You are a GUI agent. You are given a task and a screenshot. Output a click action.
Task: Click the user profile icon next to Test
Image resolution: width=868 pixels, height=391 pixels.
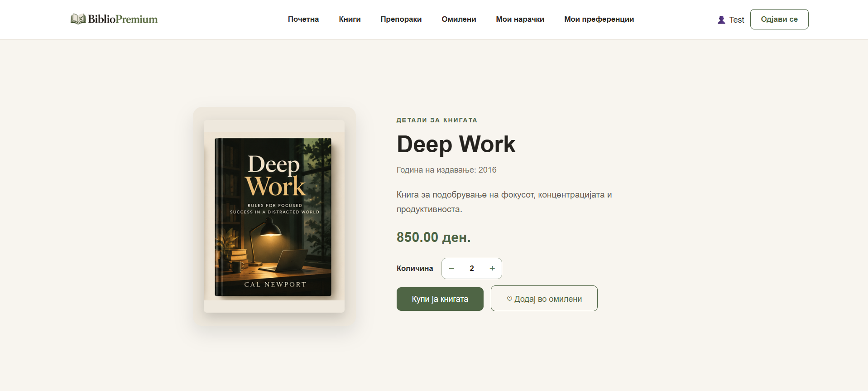point(721,20)
